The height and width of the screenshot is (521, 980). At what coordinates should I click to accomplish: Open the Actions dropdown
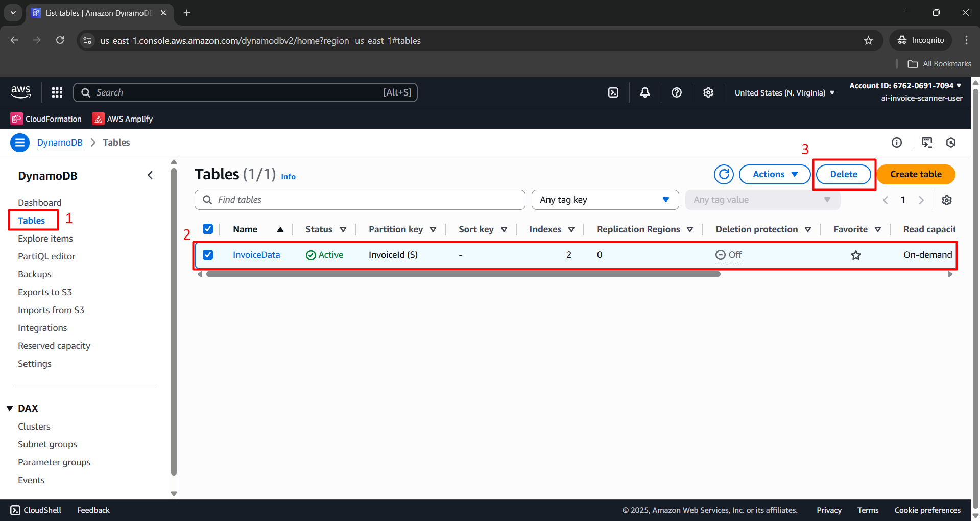pyautogui.click(x=774, y=174)
